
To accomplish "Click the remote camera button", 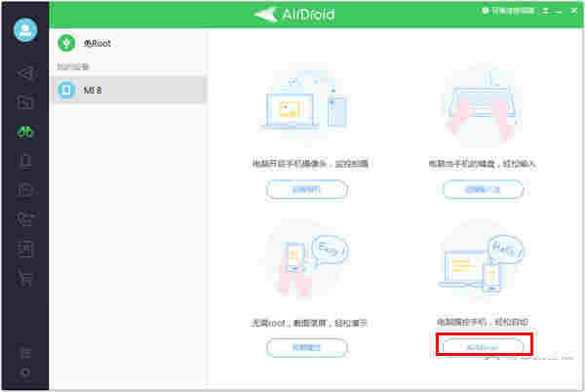I will 307,190.
